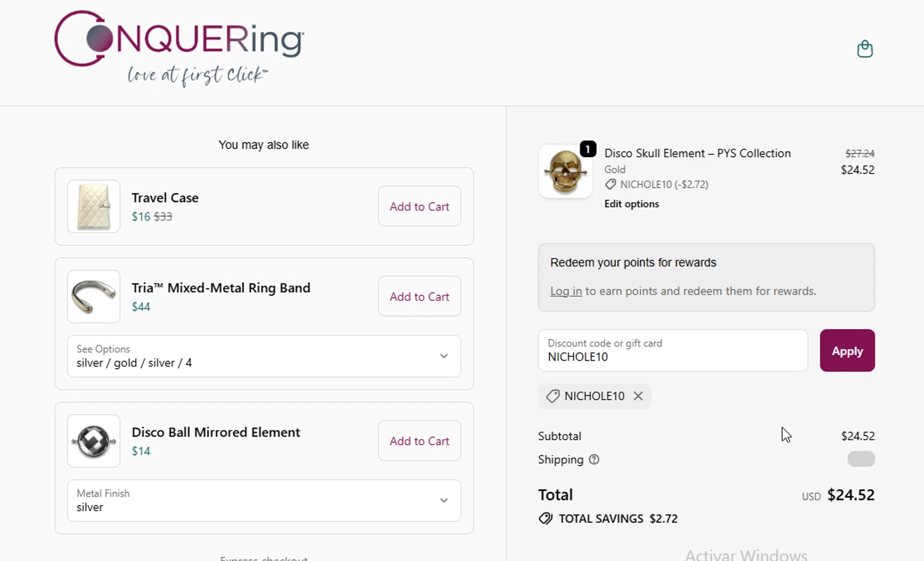924x561 pixels.
Task: Click Edit options for Disco Skull Element
Action: (x=631, y=204)
